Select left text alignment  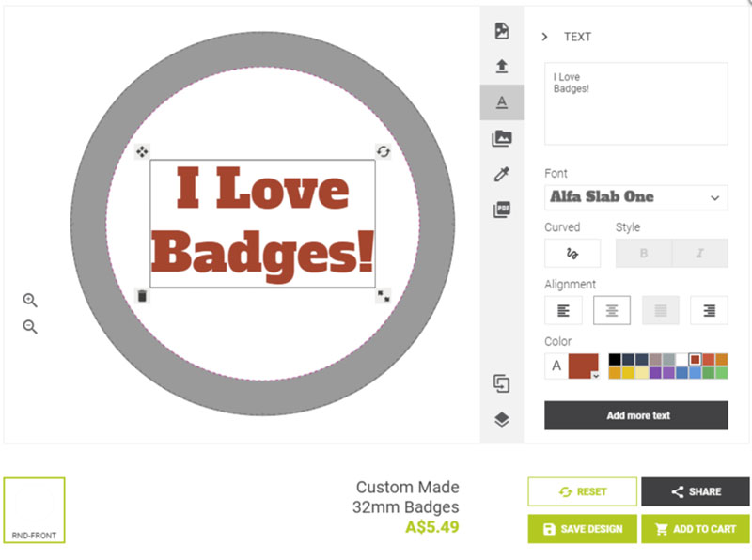(x=563, y=310)
